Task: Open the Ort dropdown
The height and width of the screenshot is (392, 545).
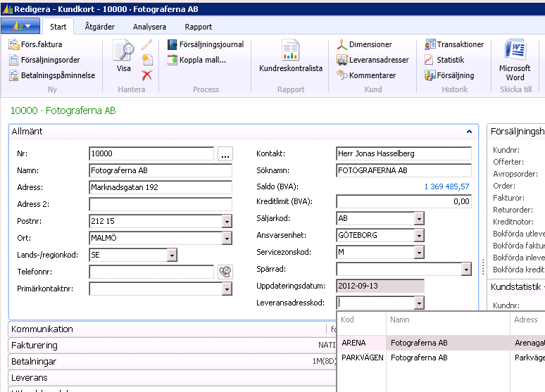Action: 227,238
